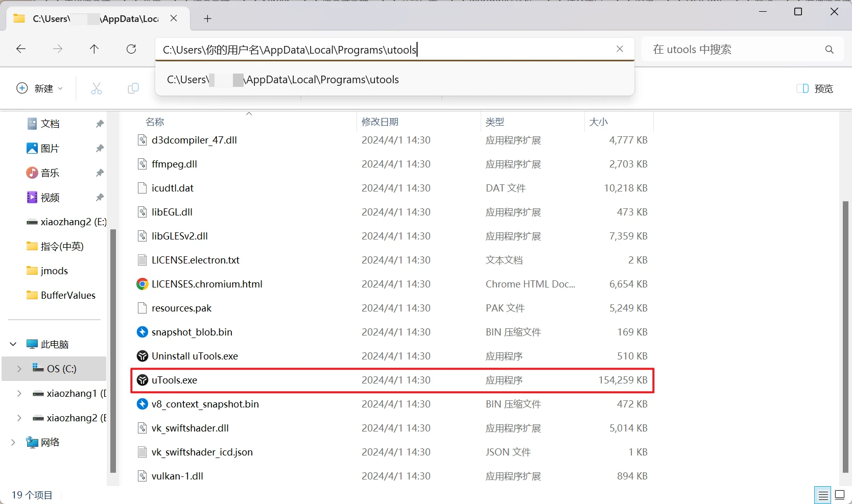
Task: Go forward with the right arrow button
Action: point(58,49)
